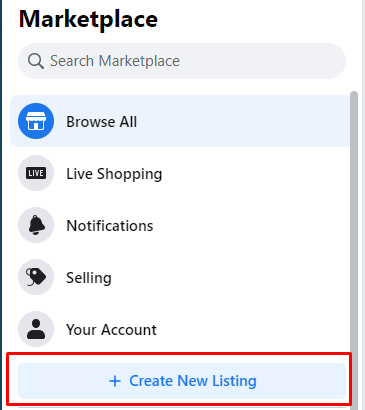Click the Your Account person icon

pos(36,329)
